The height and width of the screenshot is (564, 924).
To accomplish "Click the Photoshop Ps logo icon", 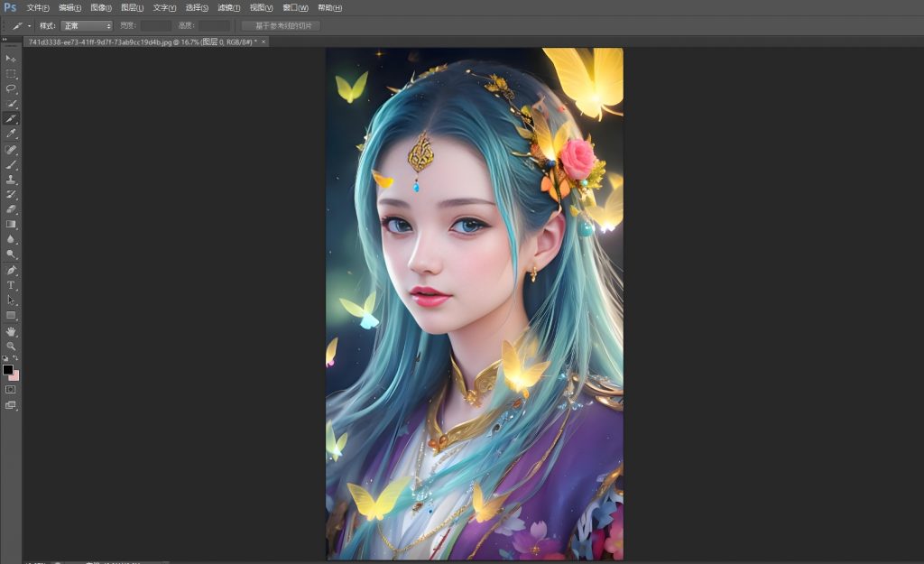I will [x=10, y=7].
